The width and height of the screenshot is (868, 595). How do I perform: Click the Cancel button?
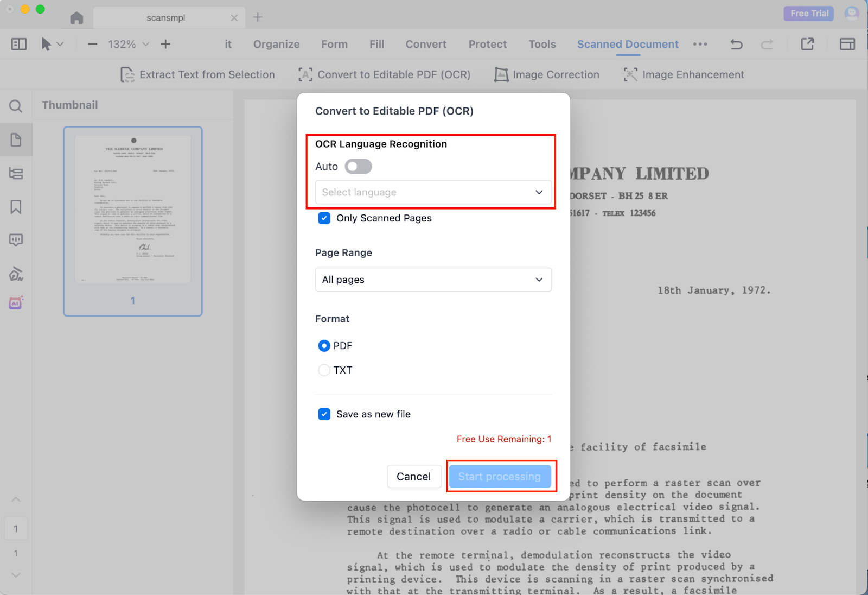click(x=413, y=477)
